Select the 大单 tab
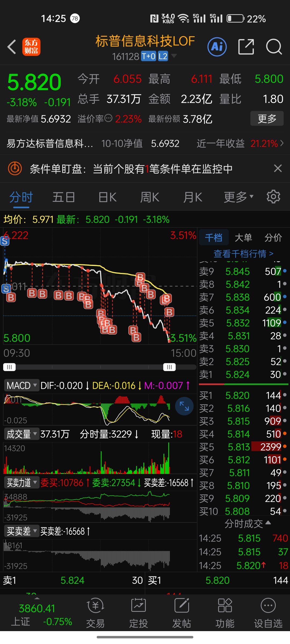Image resolution: width=290 pixels, height=644 pixels. tap(243, 237)
